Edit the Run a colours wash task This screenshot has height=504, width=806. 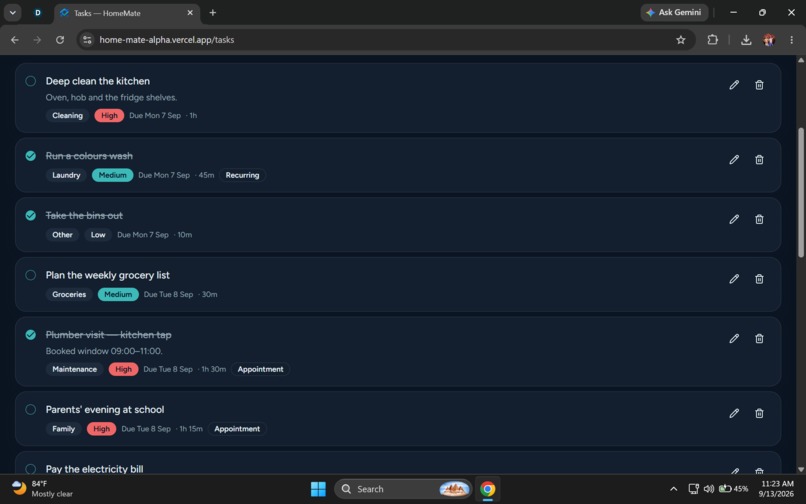[x=734, y=159]
